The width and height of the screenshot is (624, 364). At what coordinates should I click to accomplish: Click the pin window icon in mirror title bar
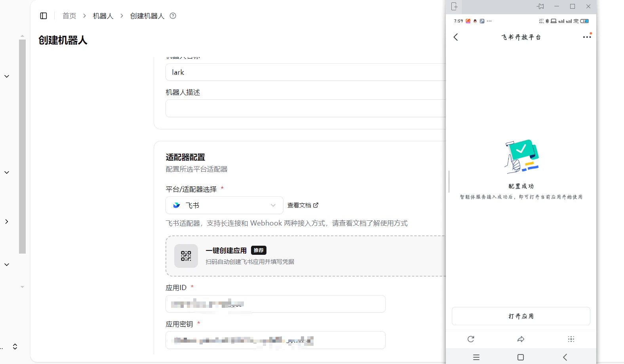click(x=540, y=6)
